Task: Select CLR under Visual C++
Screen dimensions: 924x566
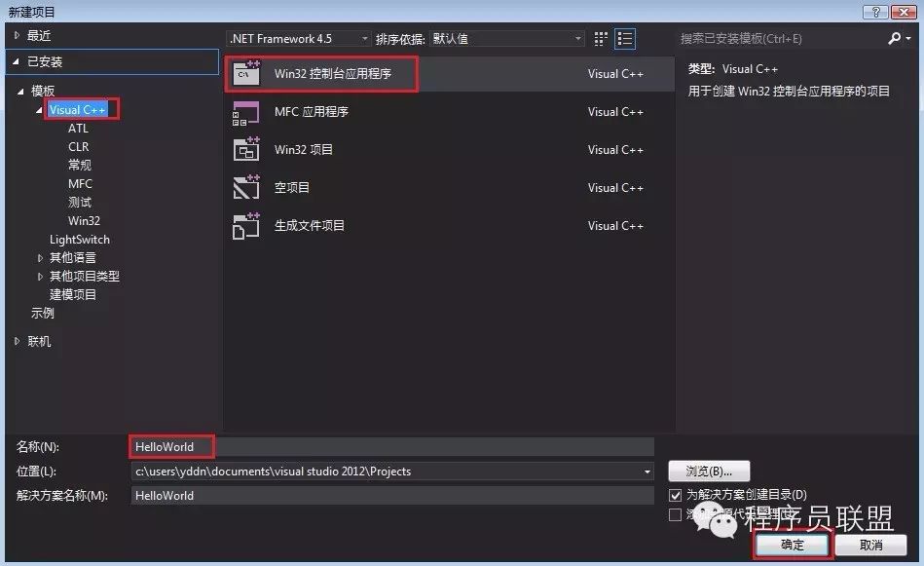Action: (x=78, y=147)
